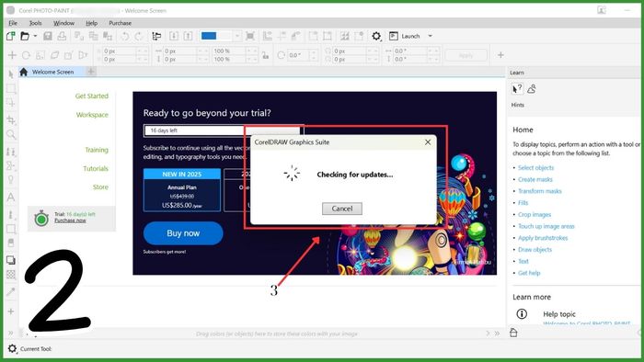
Task: Click the Hints pointer icon
Action: [x=517, y=88]
